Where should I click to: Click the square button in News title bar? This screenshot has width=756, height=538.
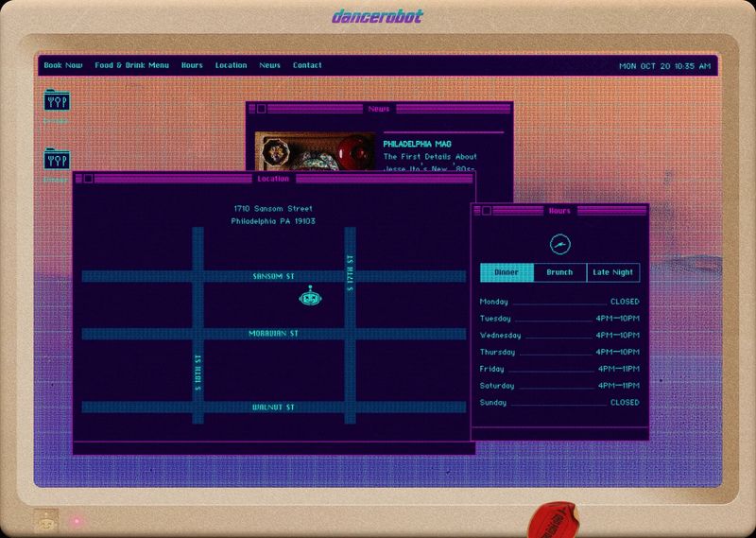(261, 109)
